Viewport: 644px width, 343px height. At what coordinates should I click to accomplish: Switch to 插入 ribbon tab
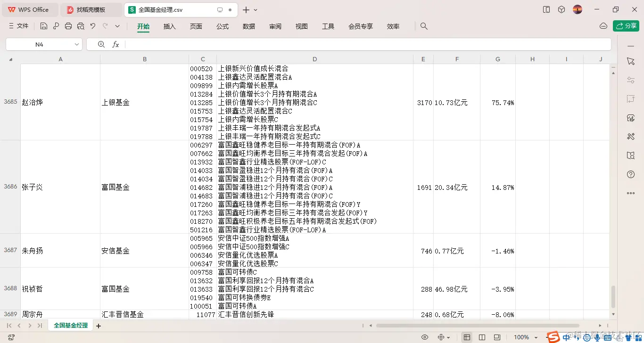coord(170,26)
